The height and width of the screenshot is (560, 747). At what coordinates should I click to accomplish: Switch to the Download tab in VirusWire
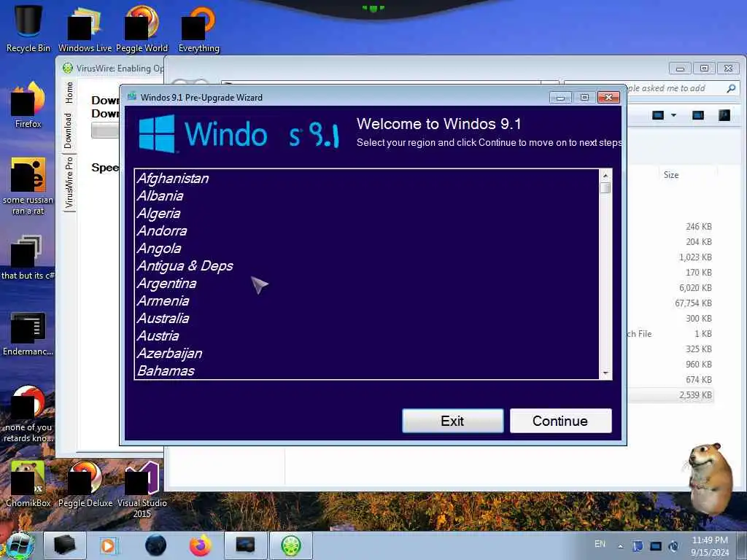point(69,131)
